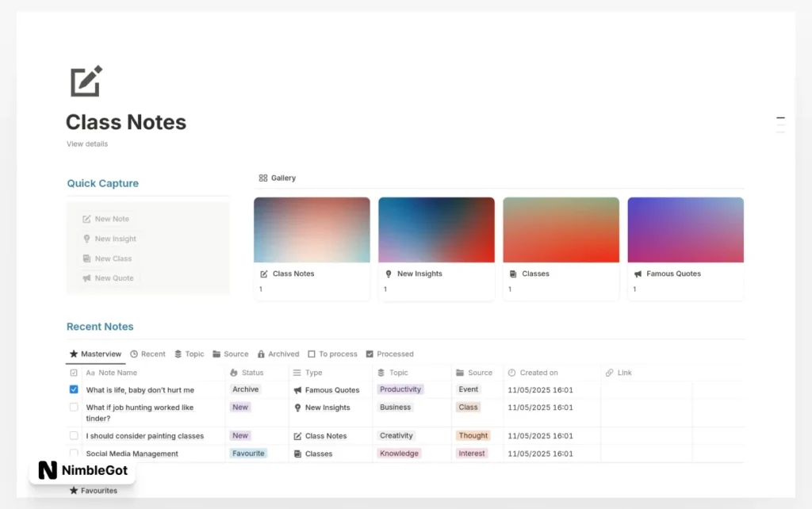Click the Event source tag
The image size is (812, 509).
pos(468,389)
